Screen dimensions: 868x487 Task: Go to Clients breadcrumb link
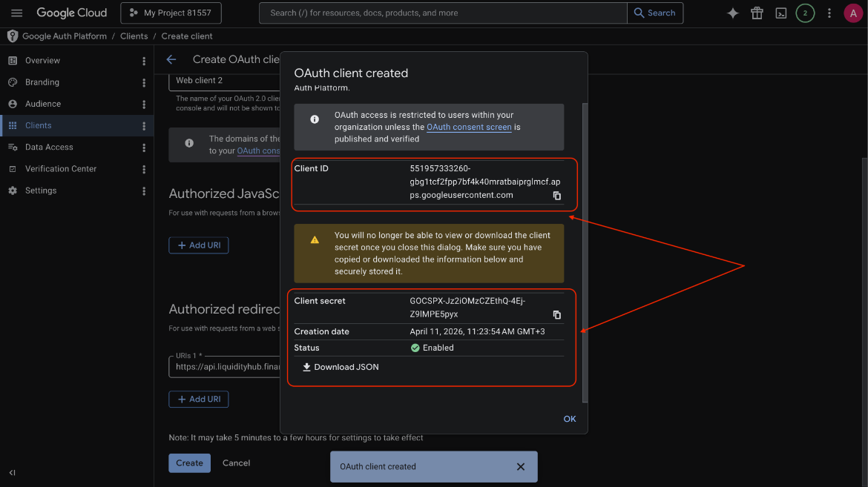pyautogui.click(x=134, y=36)
